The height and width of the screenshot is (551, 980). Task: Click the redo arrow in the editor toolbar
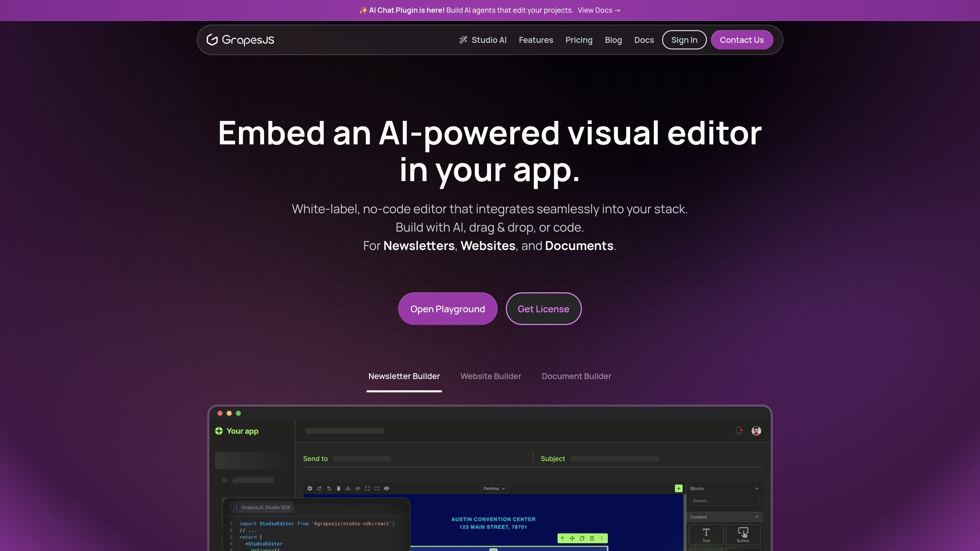click(x=319, y=488)
